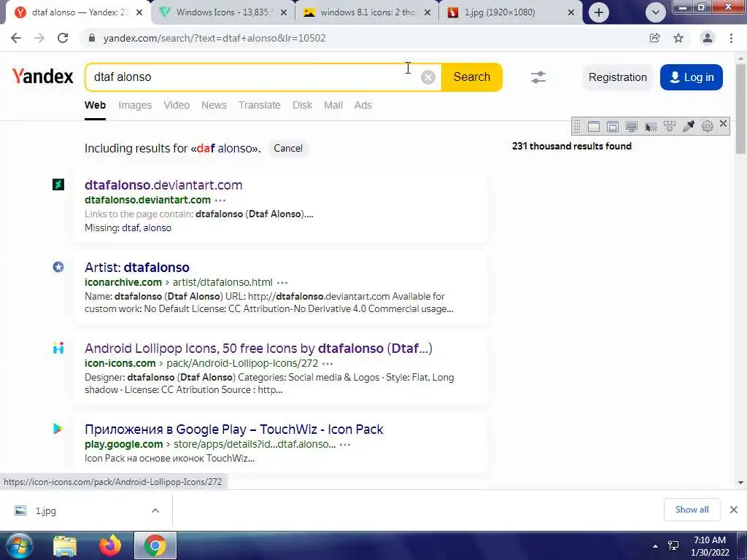Bookmark this page with the star icon

coord(678,38)
